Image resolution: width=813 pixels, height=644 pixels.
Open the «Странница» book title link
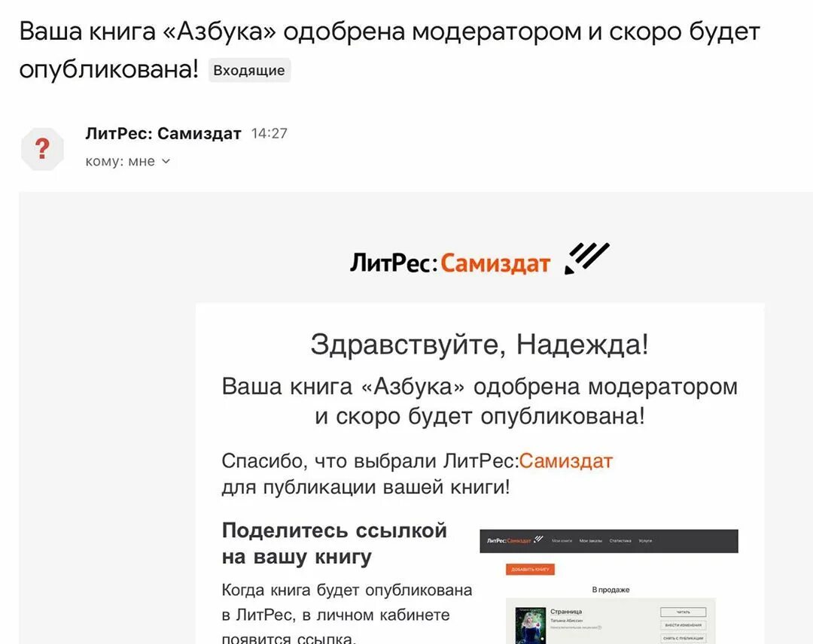567,611
